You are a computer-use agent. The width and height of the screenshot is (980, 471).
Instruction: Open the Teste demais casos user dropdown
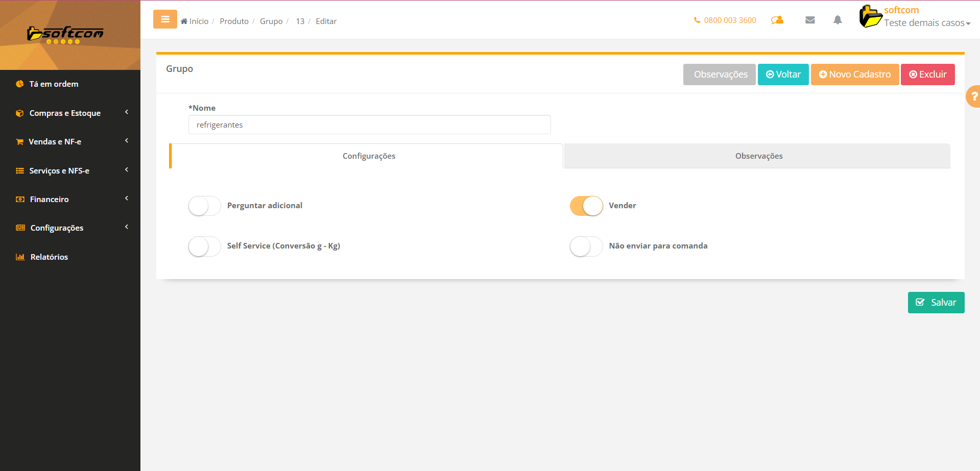coord(927,23)
